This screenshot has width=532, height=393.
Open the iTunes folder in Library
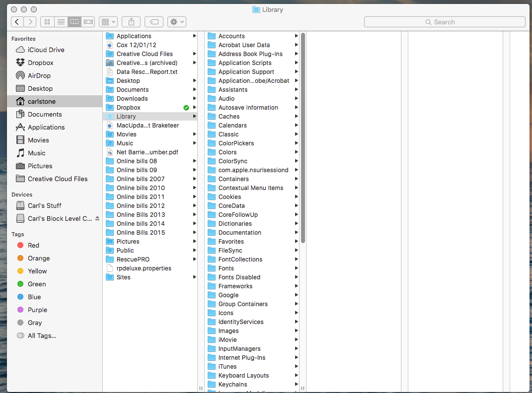pyautogui.click(x=252, y=367)
